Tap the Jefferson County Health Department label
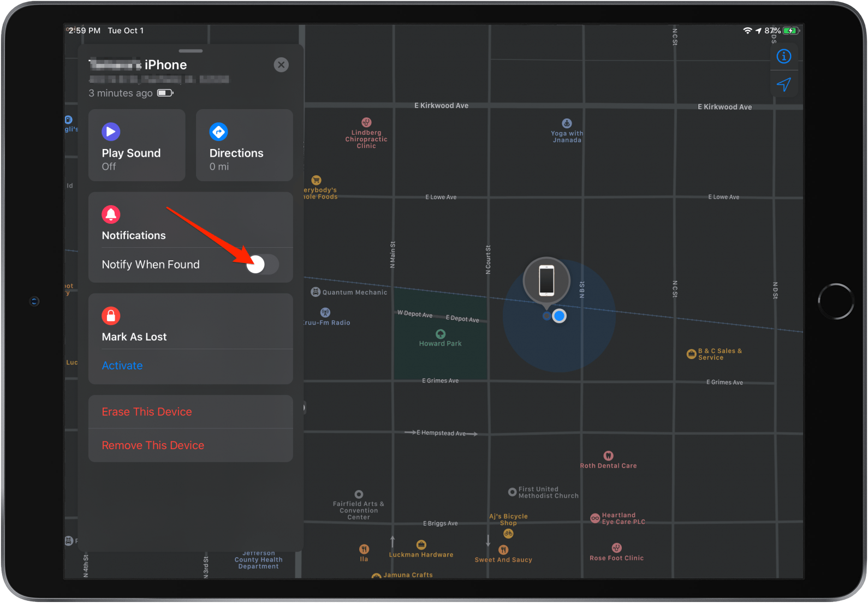 point(259,560)
